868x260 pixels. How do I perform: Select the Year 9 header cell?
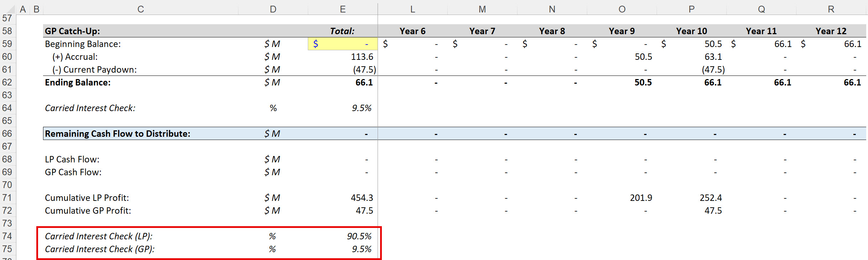coord(622,31)
